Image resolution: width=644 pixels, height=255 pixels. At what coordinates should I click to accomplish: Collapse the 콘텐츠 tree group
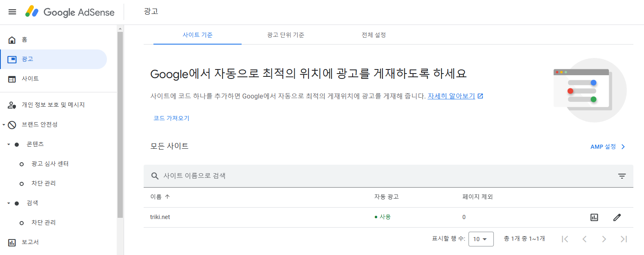[9, 144]
